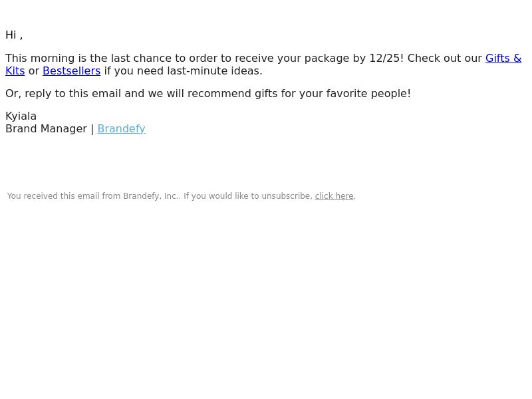
Task: Visit the Brandefy link in the signature
Action: (121, 129)
